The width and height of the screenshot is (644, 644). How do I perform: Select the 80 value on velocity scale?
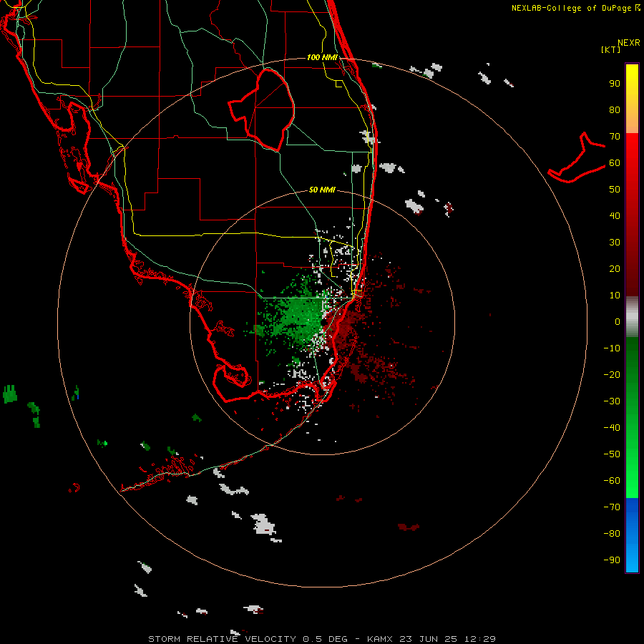point(615,110)
